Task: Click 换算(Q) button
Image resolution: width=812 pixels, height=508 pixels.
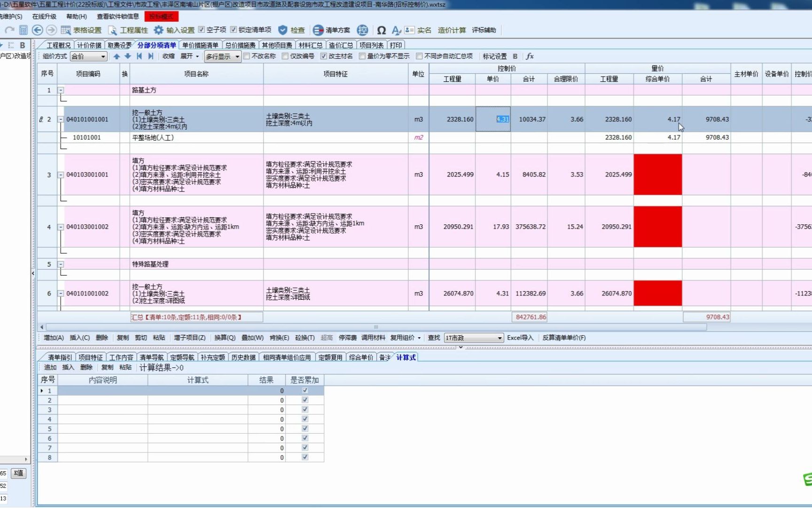Action: [x=225, y=338]
